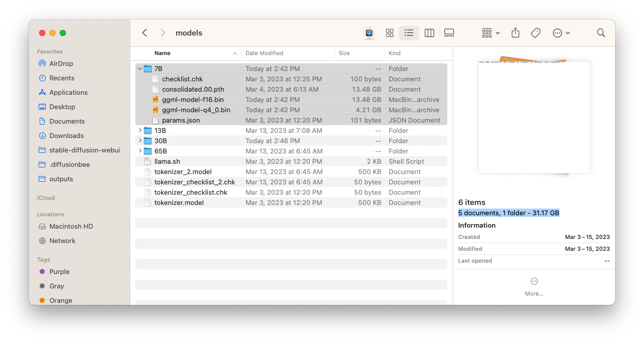The width and height of the screenshot is (644, 343).
Task: Switch to column view
Action: 429,33
